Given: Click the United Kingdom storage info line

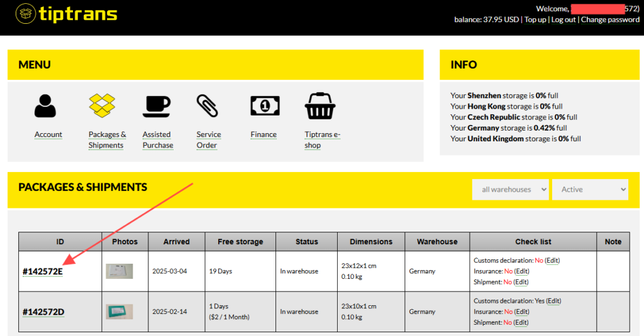Looking at the screenshot, I should click(x=516, y=139).
